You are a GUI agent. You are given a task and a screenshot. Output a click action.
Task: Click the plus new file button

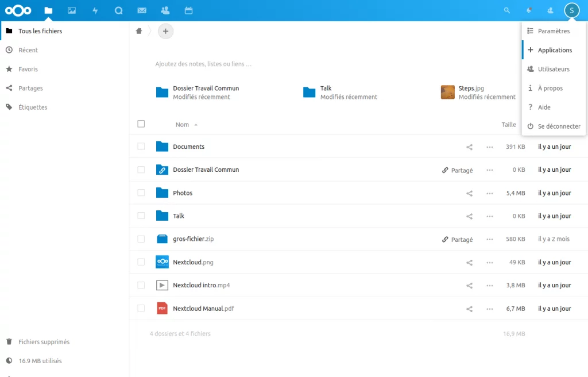click(x=165, y=31)
